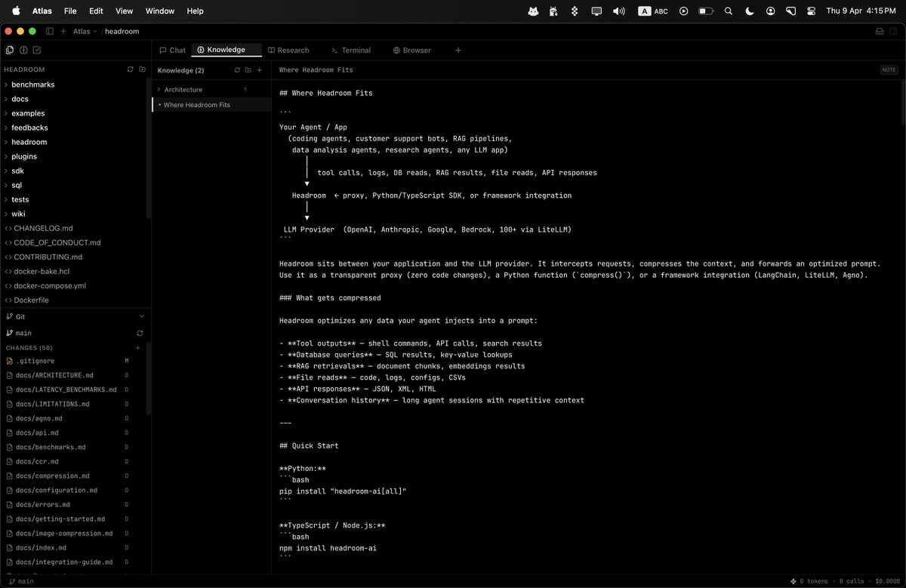Open the Edit menu
Screen dimensions: 906x588
coord(96,11)
